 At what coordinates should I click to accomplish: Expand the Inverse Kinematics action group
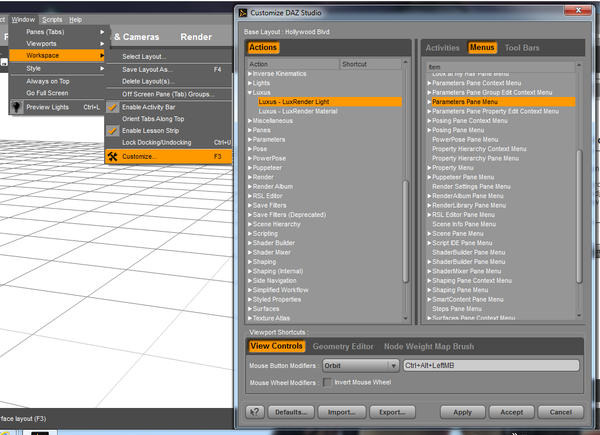pos(250,73)
